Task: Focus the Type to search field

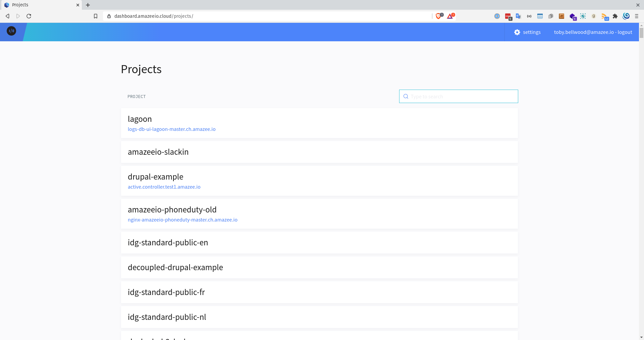Action: point(459,96)
